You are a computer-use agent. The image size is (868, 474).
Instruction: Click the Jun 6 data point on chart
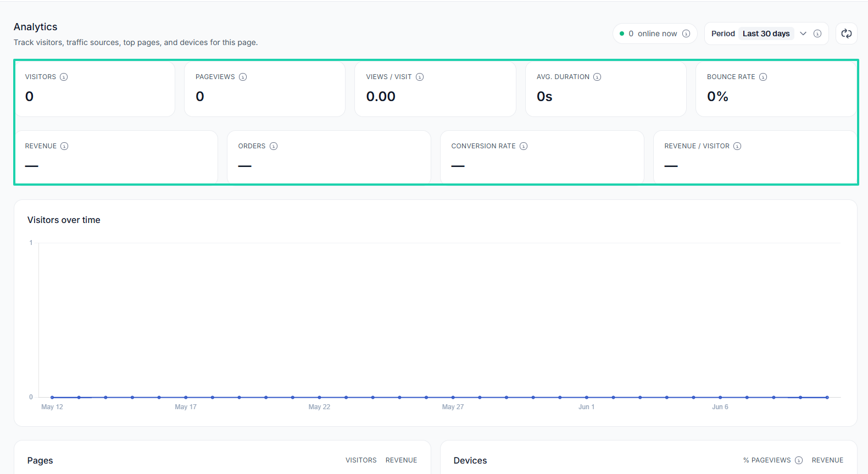point(720,397)
